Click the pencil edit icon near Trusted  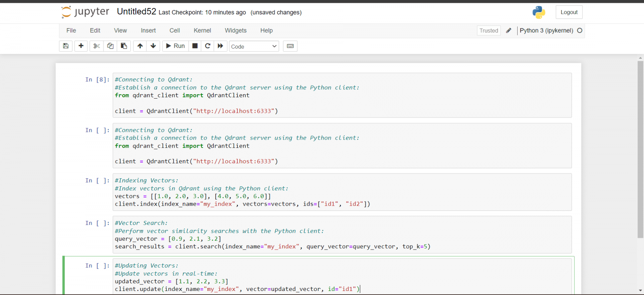tap(509, 31)
